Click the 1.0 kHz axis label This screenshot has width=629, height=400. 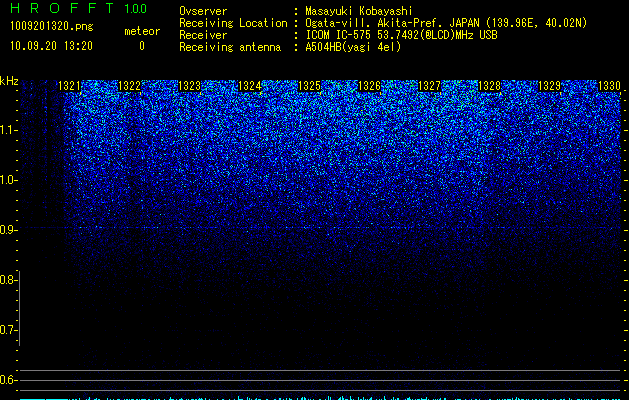point(8,180)
